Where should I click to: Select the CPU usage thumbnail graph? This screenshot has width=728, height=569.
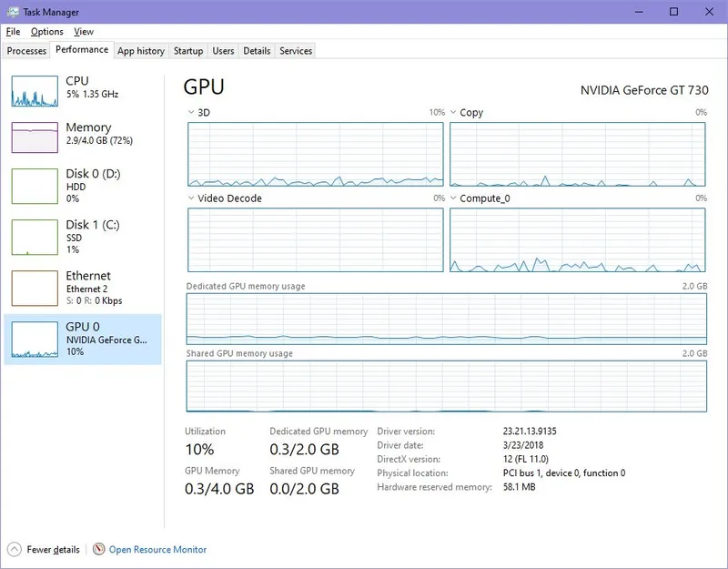[35, 91]
